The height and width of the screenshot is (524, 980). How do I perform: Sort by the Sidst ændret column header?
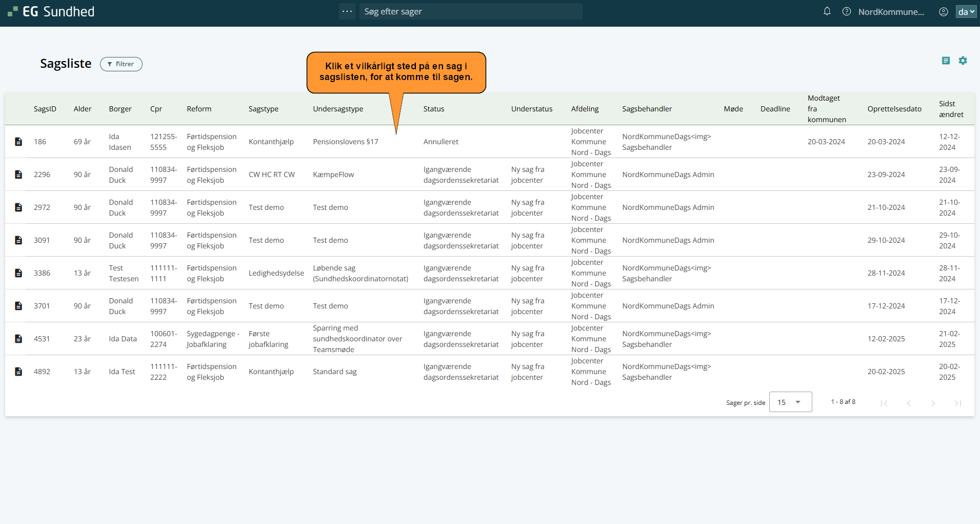951,109
